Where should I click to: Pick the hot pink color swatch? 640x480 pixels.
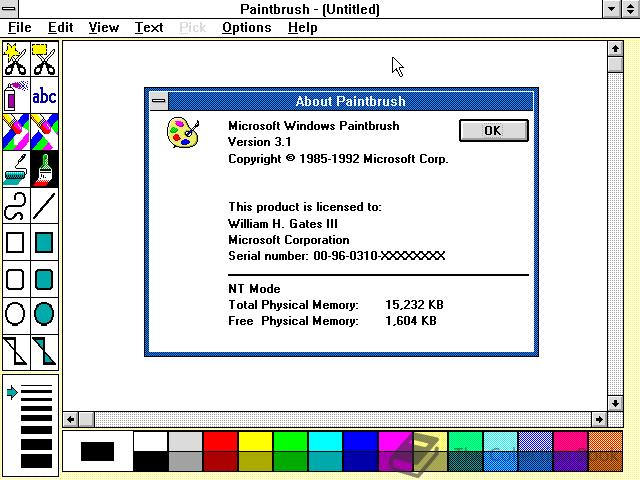pyautogui.click(x=571, y=441)
